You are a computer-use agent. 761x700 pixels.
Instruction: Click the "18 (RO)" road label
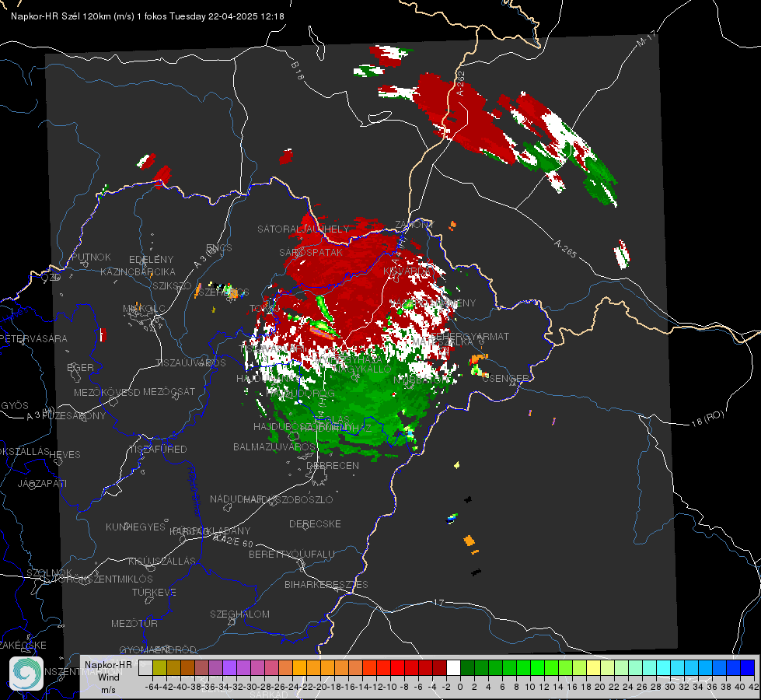[707, 418]
